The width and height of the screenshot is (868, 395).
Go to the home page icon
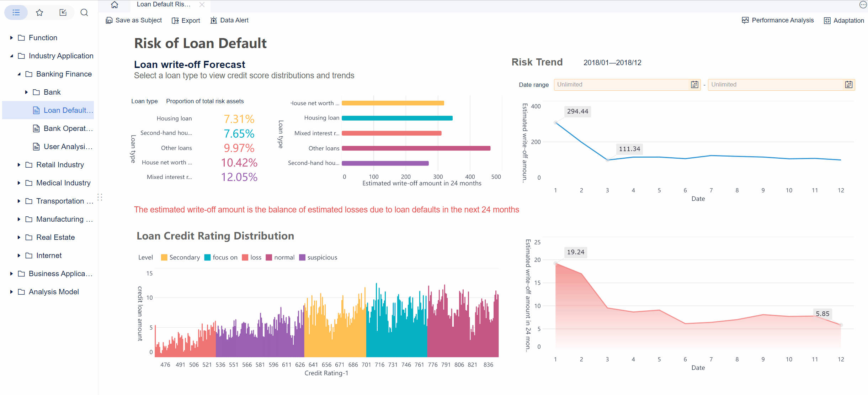[115, 5]
